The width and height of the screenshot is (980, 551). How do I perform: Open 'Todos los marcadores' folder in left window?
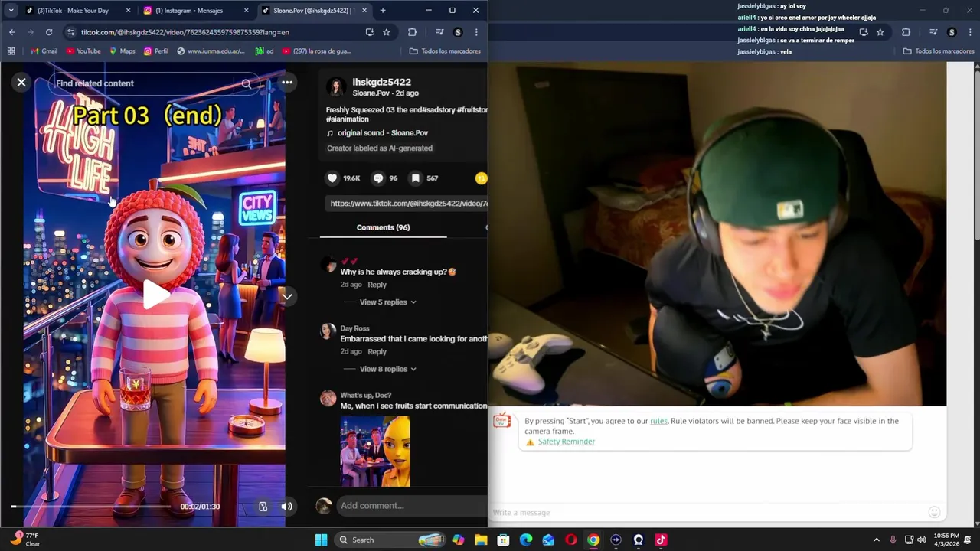[445, 51]
